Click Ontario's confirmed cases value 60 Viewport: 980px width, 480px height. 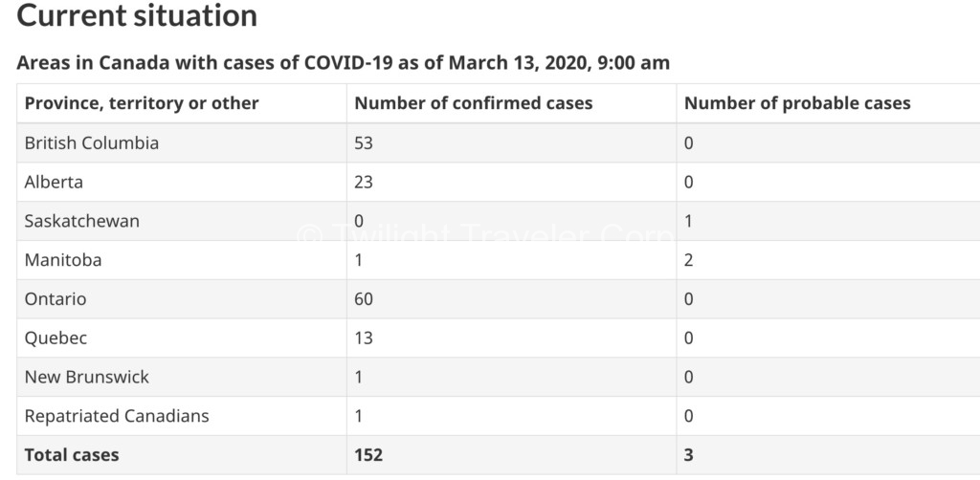tap(363, 299)
